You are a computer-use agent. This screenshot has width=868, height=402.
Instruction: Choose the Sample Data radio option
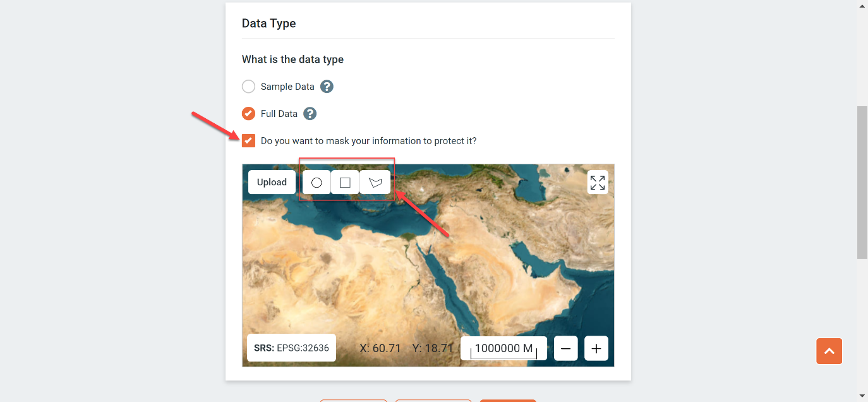[249, 87]
